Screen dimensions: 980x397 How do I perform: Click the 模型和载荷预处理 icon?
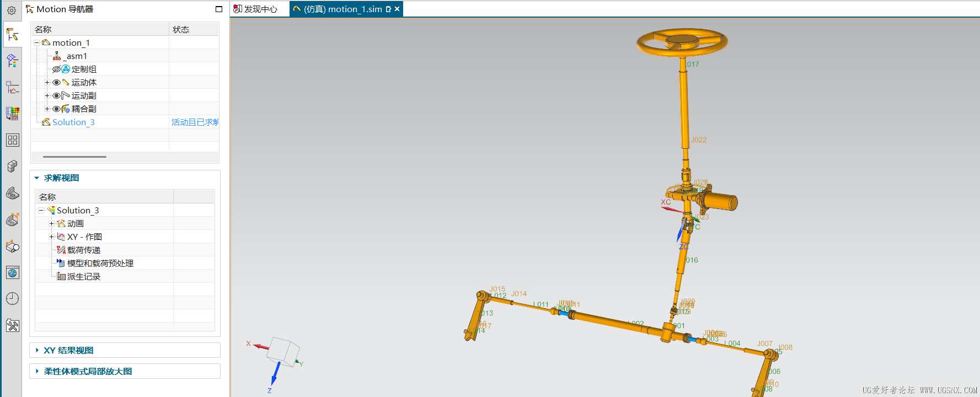[x=61, y=263]
